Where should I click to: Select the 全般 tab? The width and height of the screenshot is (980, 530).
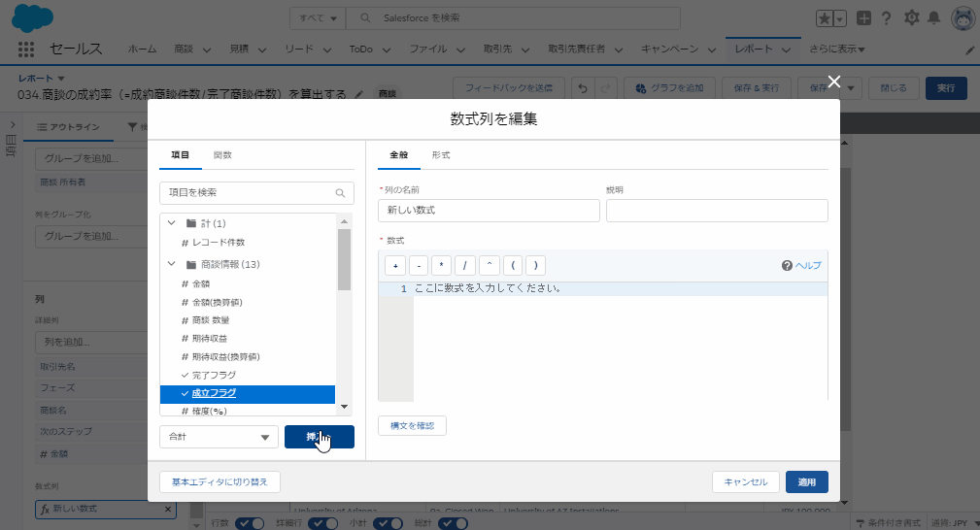click(399, 155)
